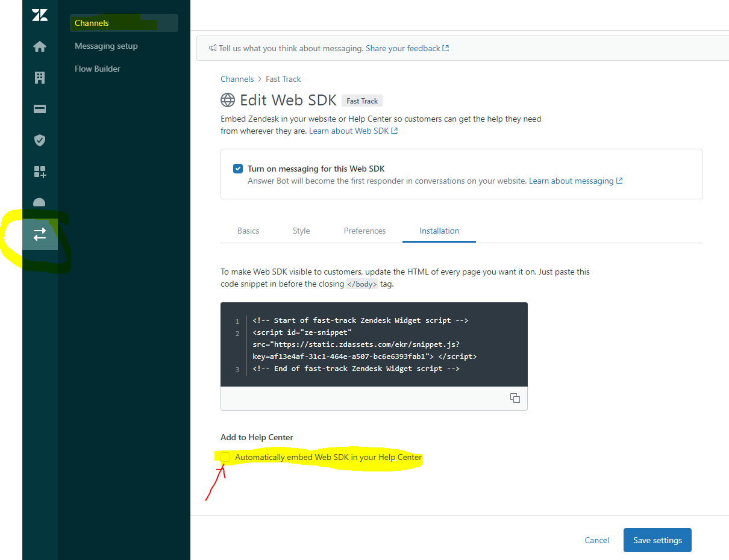Open the Share your feedback link
The image size is (729, 560).
click(406, 48)
